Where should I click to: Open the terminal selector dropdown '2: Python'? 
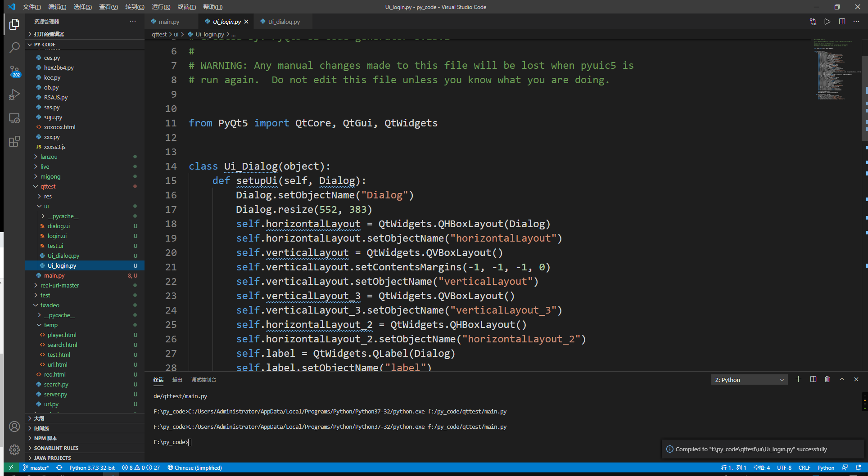point(750,380)
